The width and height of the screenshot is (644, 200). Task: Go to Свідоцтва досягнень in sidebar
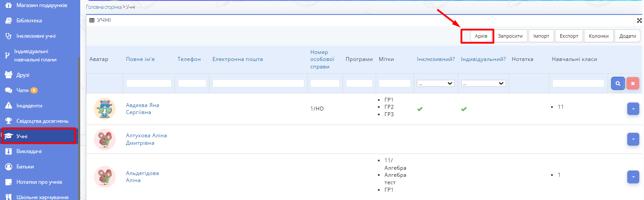pos(42,121)
